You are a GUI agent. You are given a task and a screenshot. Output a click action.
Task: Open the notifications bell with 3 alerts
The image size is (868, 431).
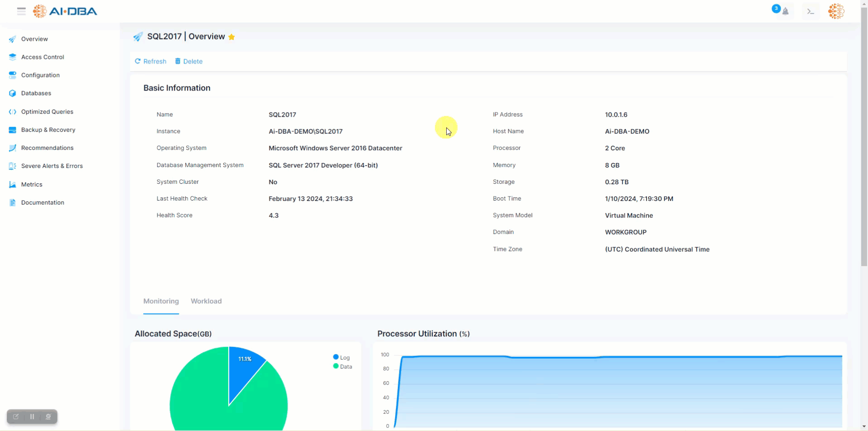click(x=786, y=11)
